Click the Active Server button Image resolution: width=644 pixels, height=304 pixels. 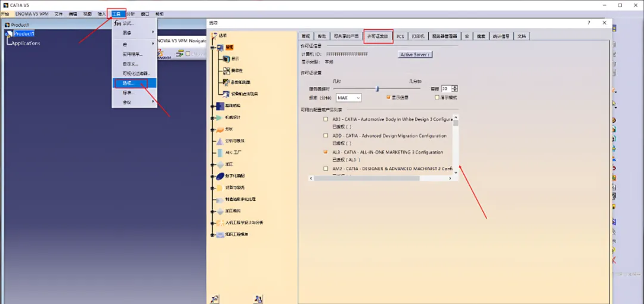(x=415, y=54)
